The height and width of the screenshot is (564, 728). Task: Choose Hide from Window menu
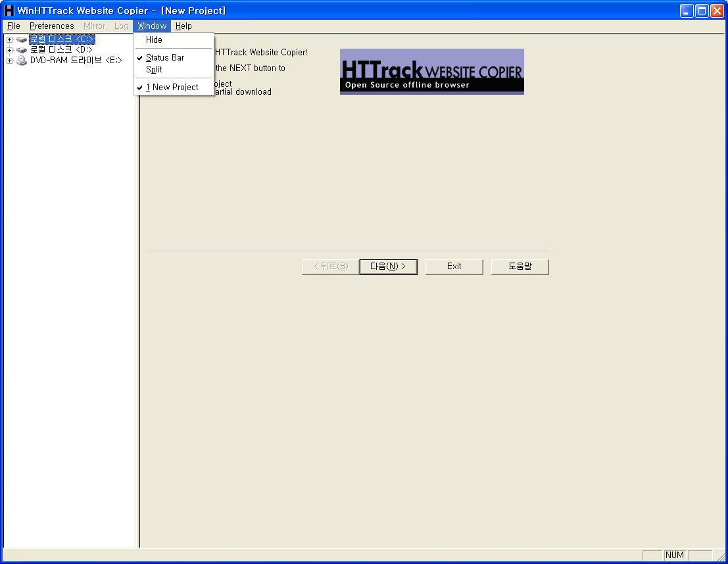[173, 40]
